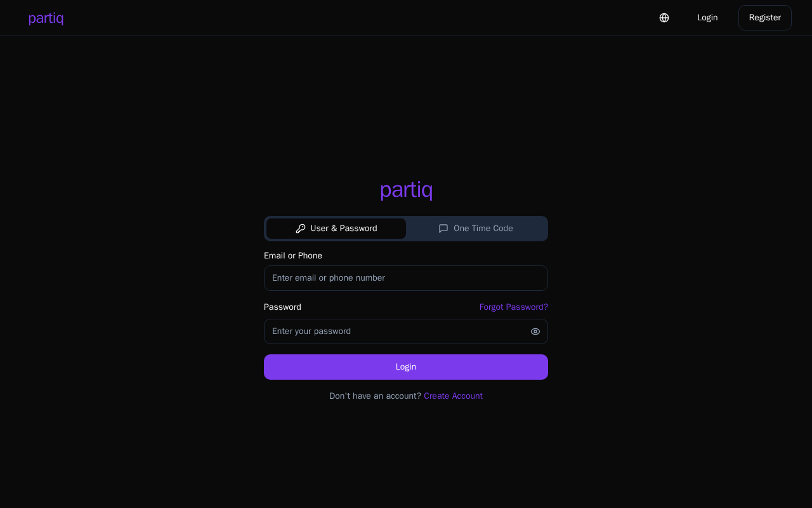Click the "Enter email or phone number" placeholder
Screen dimensions: 812x508
pyautogui.click(x=329, y=278)
